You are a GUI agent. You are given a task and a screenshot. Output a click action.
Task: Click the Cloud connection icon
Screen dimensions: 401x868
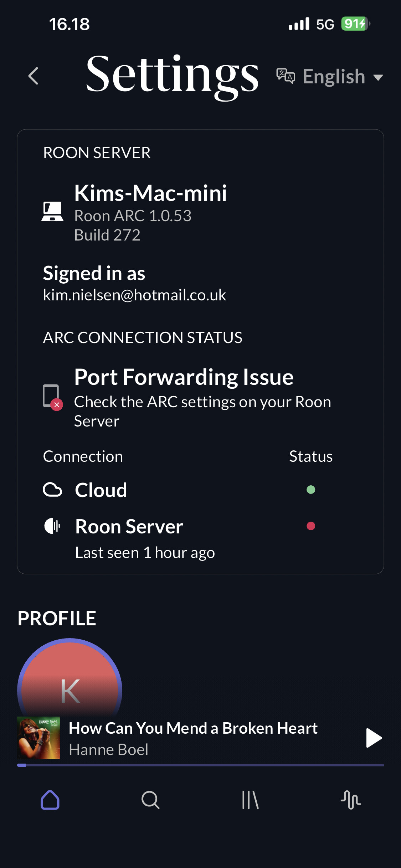point(52,490)
